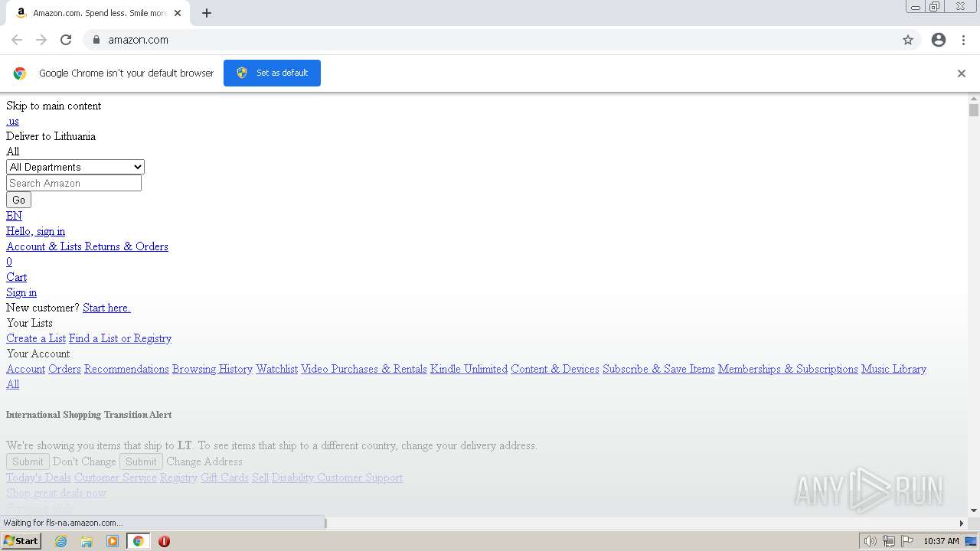Click the vertical scrollbar down arrow
Viewport: 980px width, 551px height.
974,510
